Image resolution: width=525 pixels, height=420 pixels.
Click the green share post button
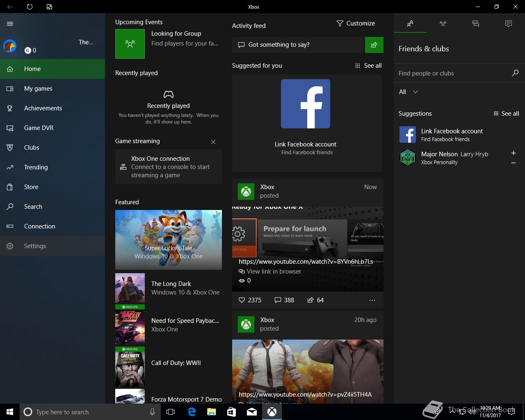click(374, 45)
